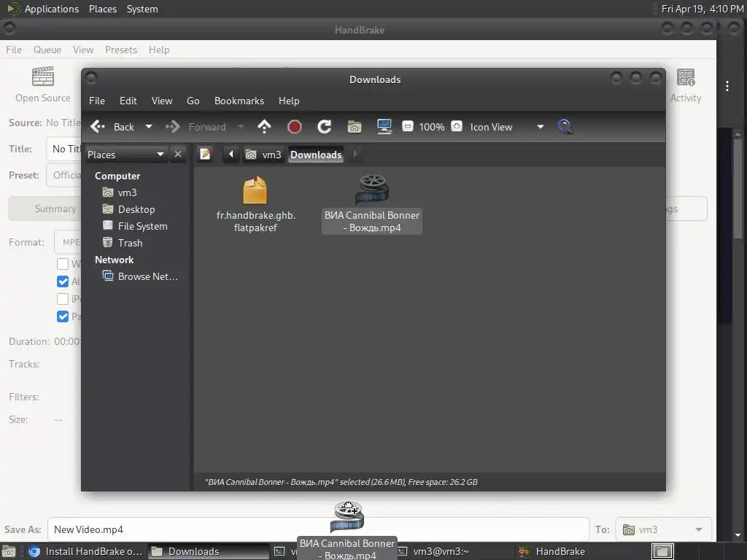Open the Edit menu in Downloads window
Viewport: 747px width, 560px height.
point(128,101)
